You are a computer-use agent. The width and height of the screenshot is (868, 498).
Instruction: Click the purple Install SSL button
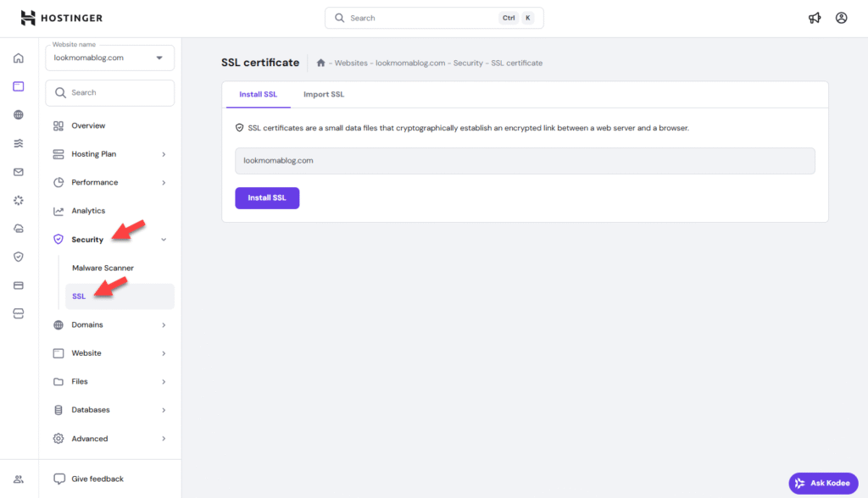267,198
